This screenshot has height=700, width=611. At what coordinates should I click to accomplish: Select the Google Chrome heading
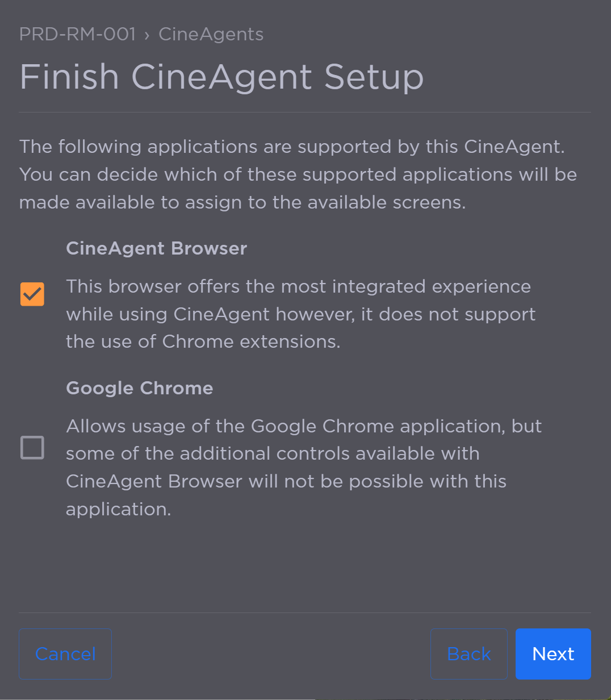pos(139,388)
